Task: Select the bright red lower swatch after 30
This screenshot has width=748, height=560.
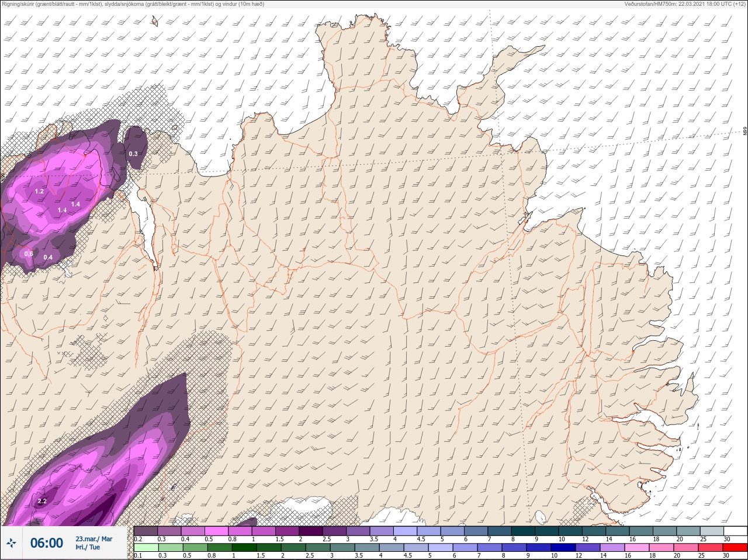Action: 736,547
